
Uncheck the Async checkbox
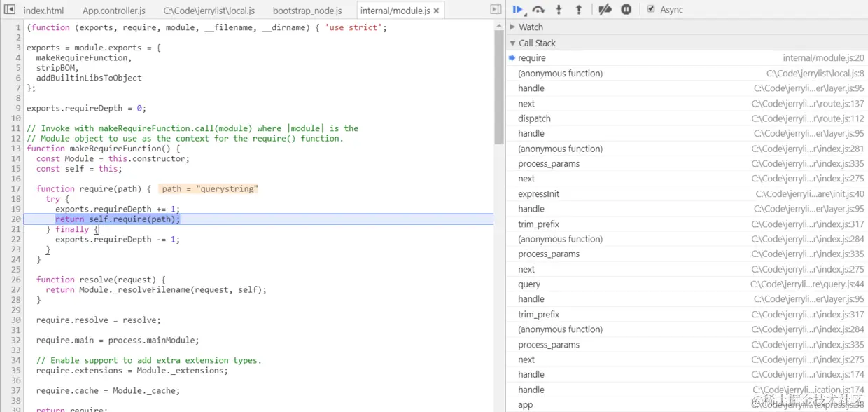tap(651, 9)
